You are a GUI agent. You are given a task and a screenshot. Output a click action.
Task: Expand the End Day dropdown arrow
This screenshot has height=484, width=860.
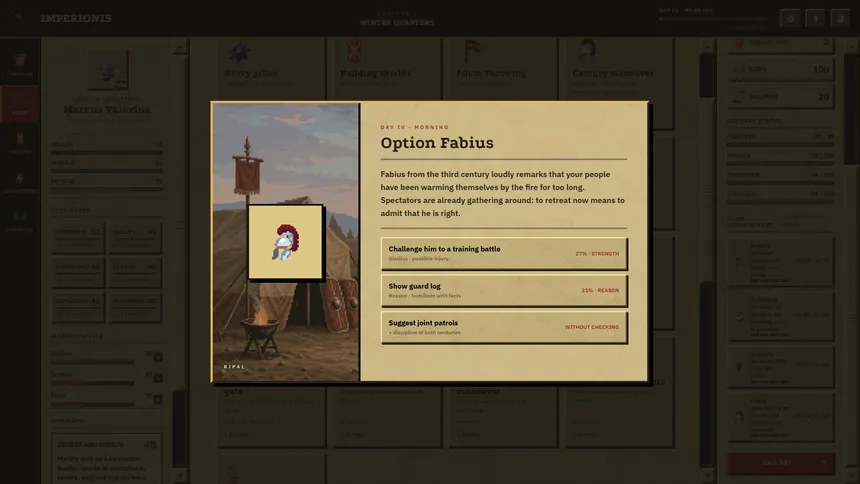pos(824,463)
